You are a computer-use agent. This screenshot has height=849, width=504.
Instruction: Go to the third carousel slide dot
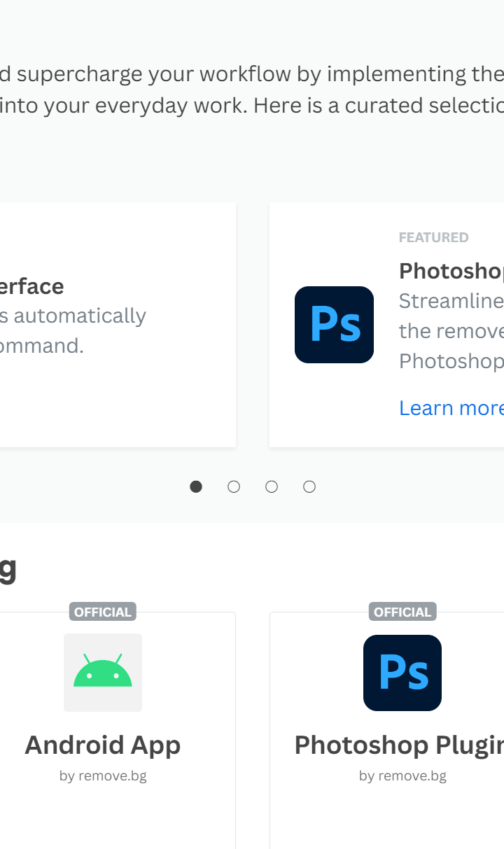pyautogui.click(x=272, y=486)
